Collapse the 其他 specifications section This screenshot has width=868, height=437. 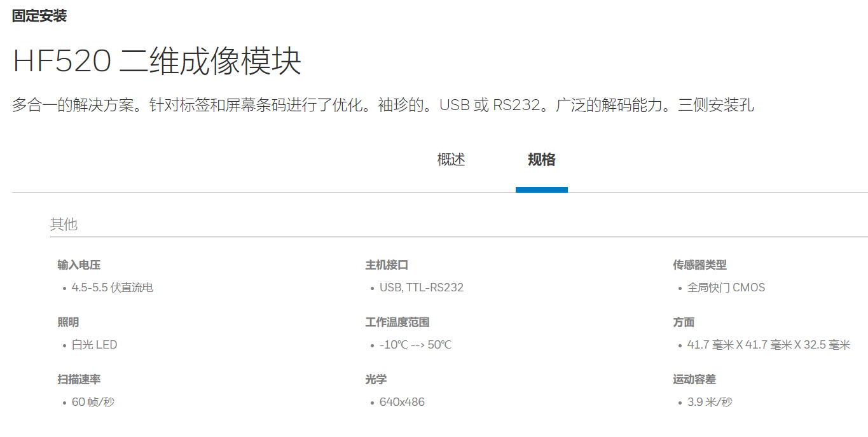click(64, 225)
